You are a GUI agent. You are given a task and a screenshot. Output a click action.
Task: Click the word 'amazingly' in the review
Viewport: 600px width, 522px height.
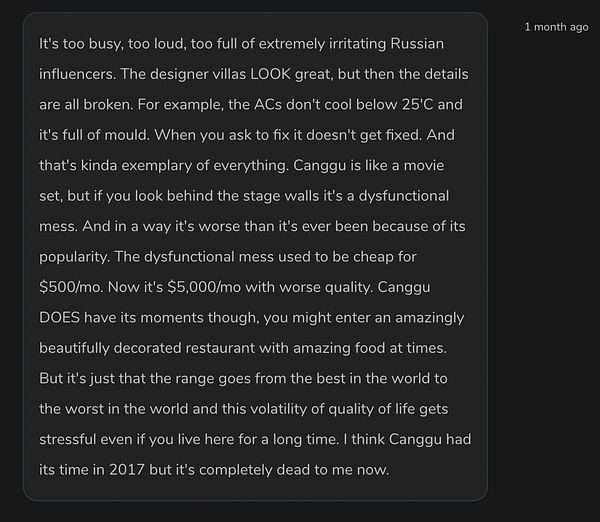429,318
